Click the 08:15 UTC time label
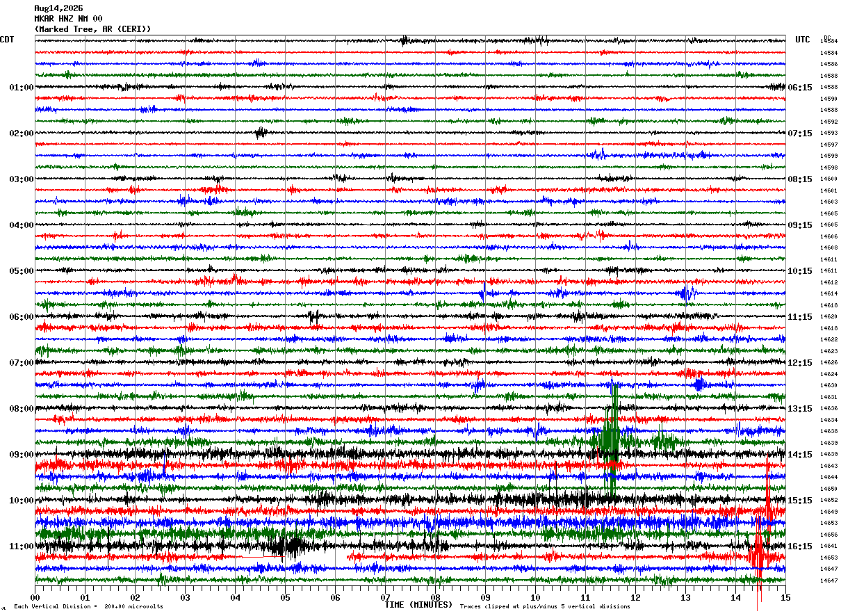Image resolution: width=841 pixels, height=616 pixels. [800, 179]
